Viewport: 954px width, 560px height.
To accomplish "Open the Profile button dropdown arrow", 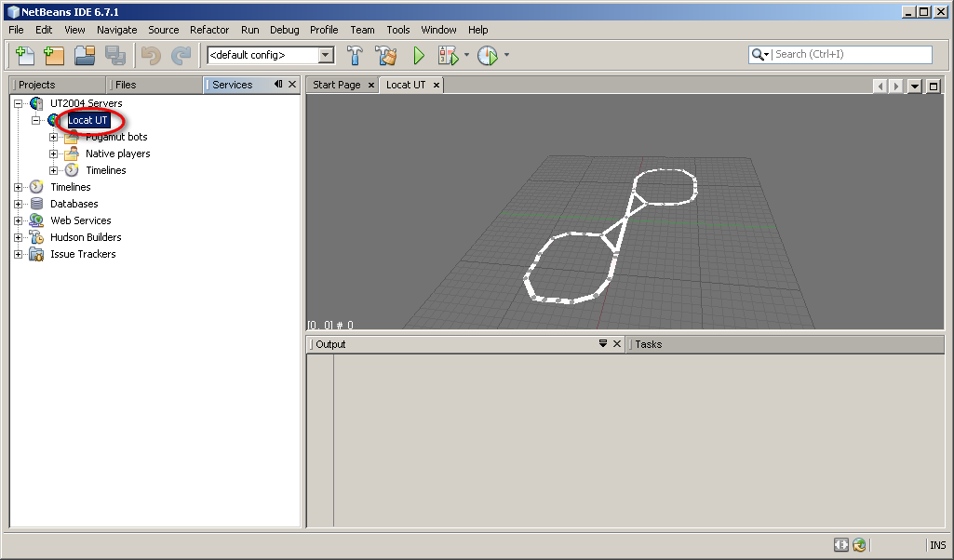I will pyautogui.click(x=506, y=55).
